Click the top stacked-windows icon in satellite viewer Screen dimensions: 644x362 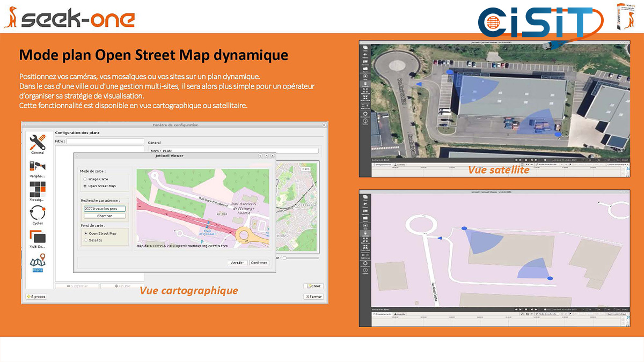click(365, 48)
